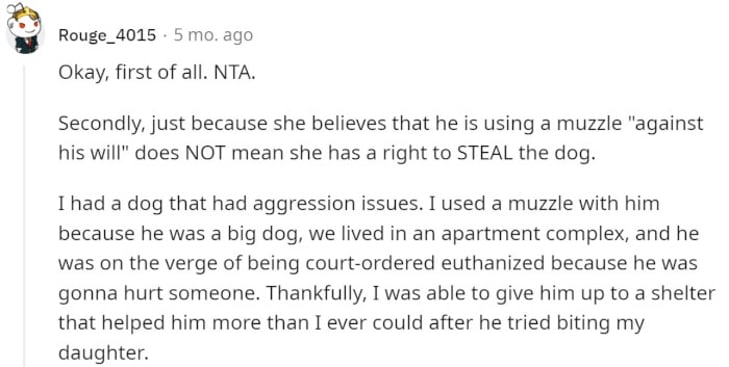Click the word 'euthanized'
Image resolution: width=729 pixels, height=367 pixels.
click(494, 264)
